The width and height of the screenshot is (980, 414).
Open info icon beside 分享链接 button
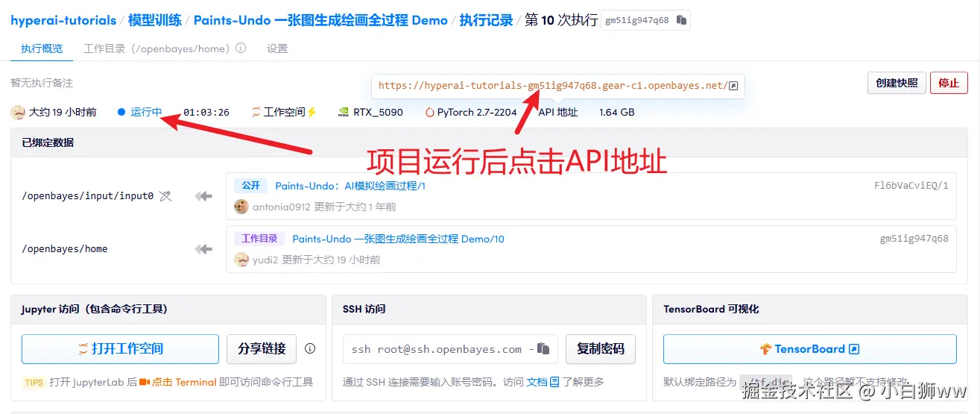pyautogui.click(x=310, y=348)
